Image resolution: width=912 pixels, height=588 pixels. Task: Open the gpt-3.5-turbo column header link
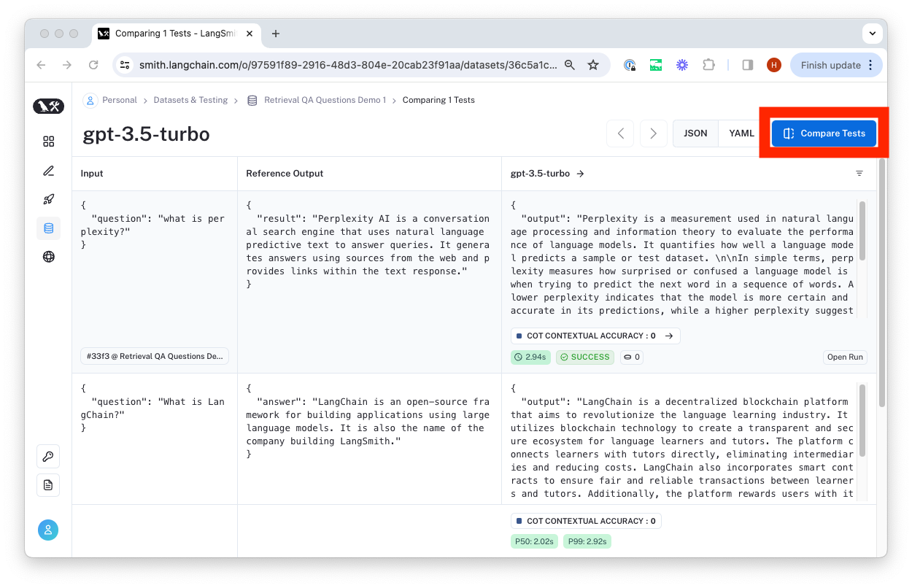tap(547, 174)
